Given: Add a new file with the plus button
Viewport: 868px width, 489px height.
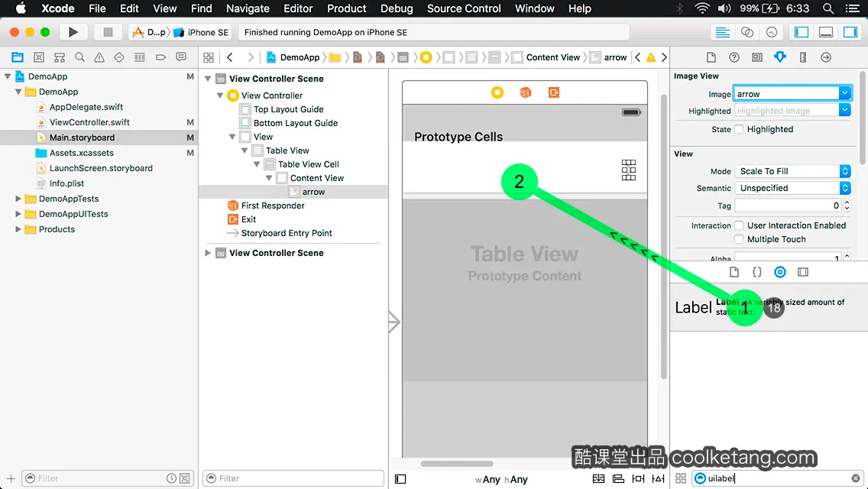Looking at the screenshot, I should [x=11, y=478].
